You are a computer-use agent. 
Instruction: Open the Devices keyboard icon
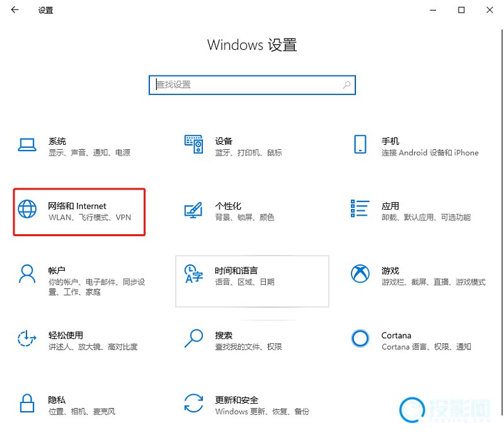click(x=193, y=145)
